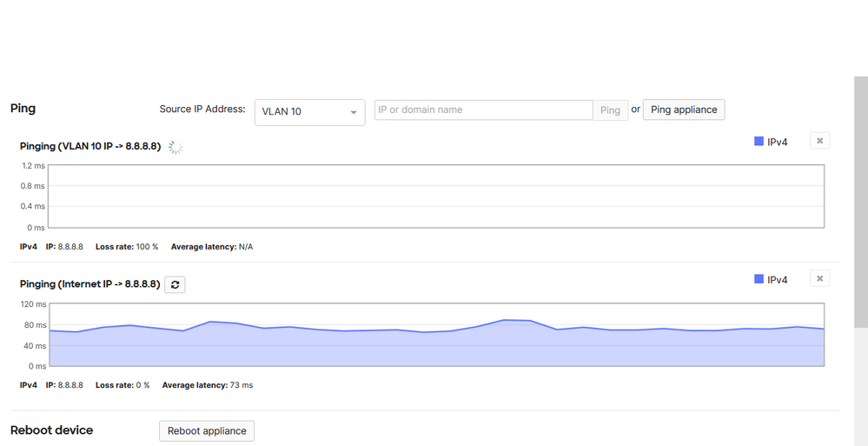
Task: Click the 'Pinging (Internet IP -> 8.8.8.8)' title
Action: [x=89, y=284]
